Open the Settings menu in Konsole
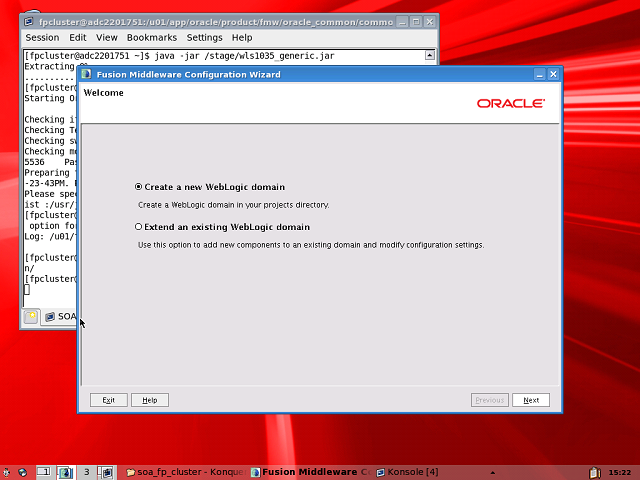 [204, 38]
